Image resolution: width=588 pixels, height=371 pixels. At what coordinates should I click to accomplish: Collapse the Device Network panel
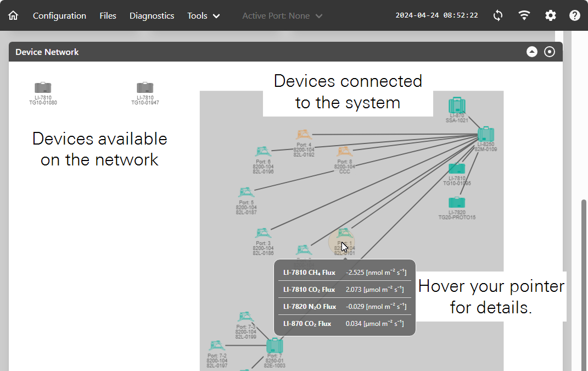(x=532, y=52)
